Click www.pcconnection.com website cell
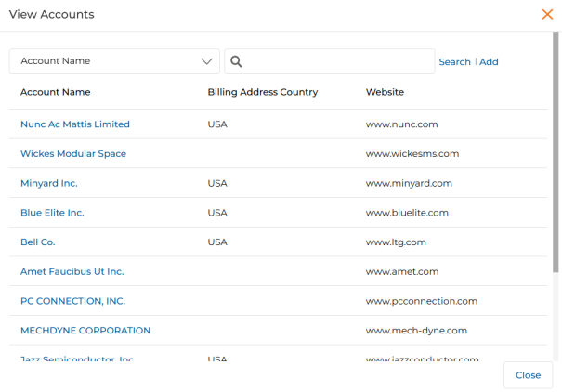Image resolution: width=562 pixels, height=392 pixels. click(422, 301)
